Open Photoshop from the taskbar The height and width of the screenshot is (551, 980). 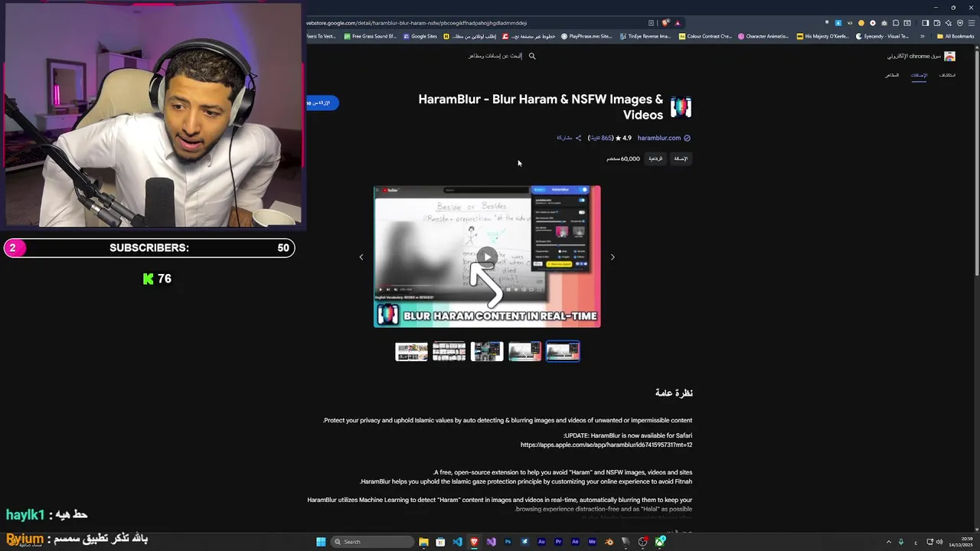point(508,542)
